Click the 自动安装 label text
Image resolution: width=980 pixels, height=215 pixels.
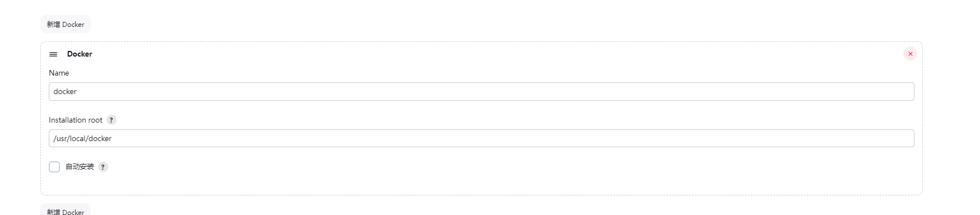tap(80, 167)
